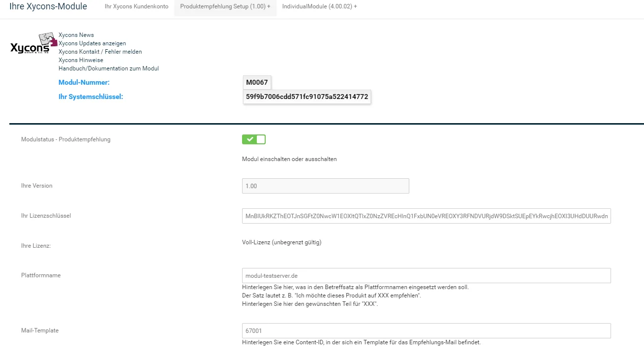This screenshot has width=644, height=362.
Task: Click the Betreffsatz als Plattformnamen hint line
Action: pyautogui.click(x=356, y=287)
